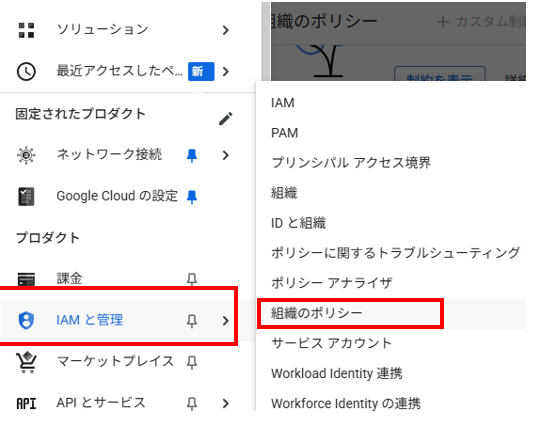
Task: Expand the IAM と管理 submenu chevron
Action: click(x=225, y=321)
